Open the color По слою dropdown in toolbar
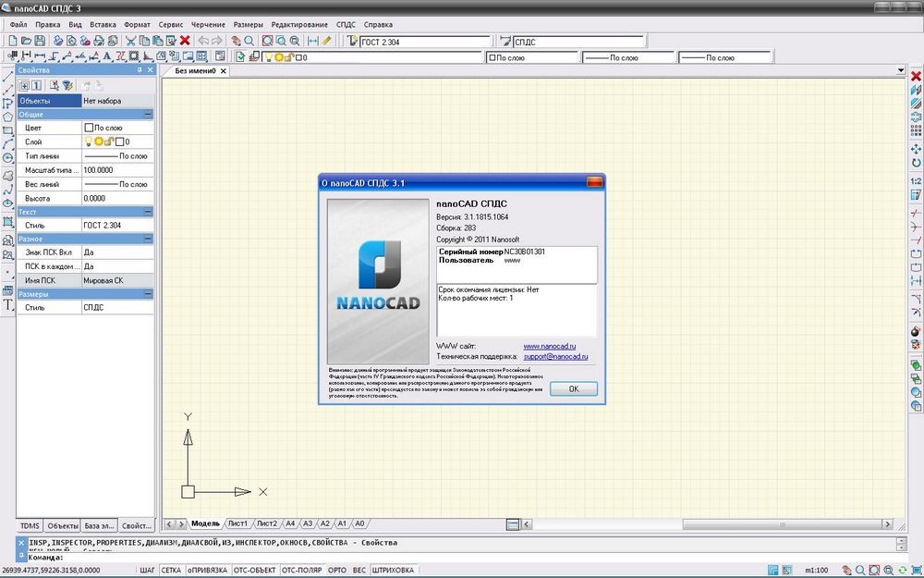 pyautogui.click(x=533, y=57)
